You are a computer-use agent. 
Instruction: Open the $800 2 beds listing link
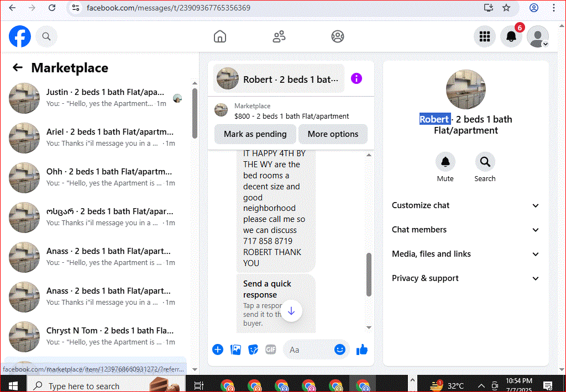coord(291,112)
